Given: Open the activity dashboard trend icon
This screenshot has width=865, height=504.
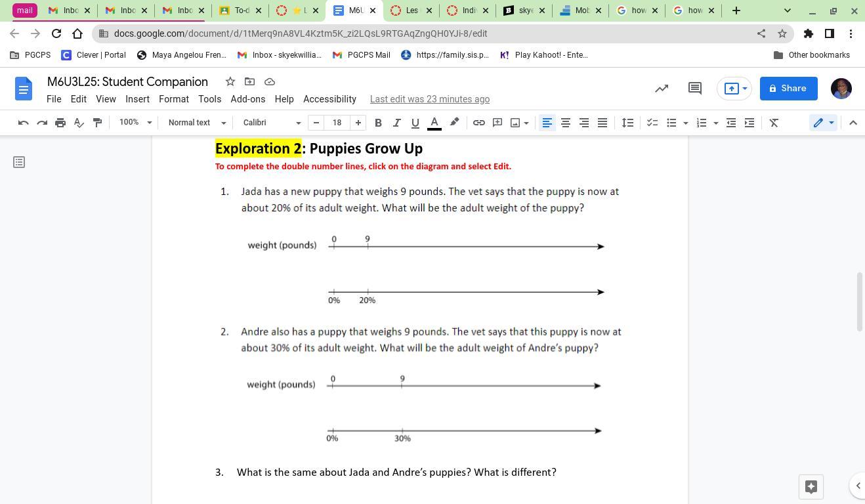Looking at the screenshot, I should pos(662,89).
